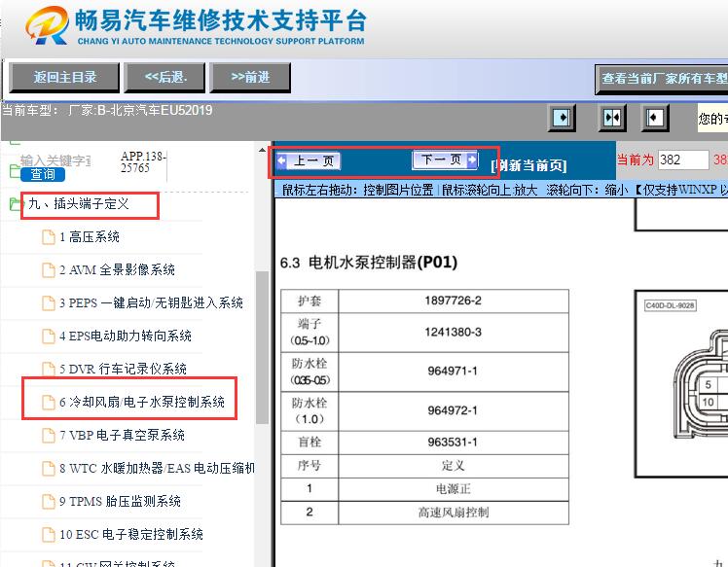Click the 返回主目录 button
The height and width of the screenshot is (567, 728).
pos(64,78)
